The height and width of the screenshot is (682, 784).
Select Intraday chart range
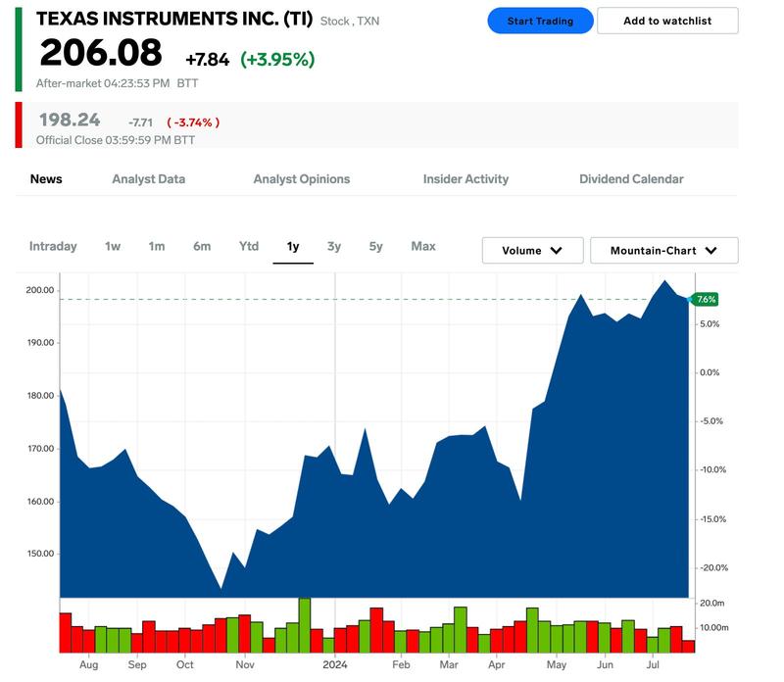(53, 246)
